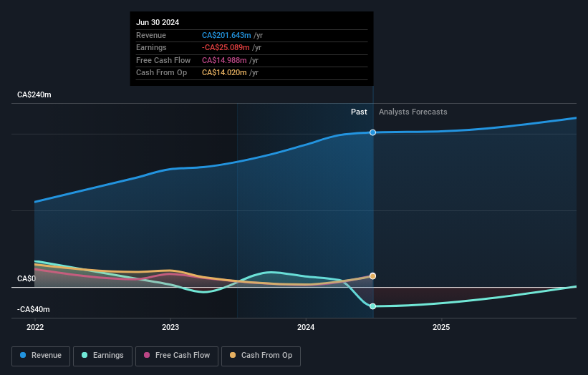Click the Revenue data point at Jun 2024
588x375 pixels.
[372, 132]
